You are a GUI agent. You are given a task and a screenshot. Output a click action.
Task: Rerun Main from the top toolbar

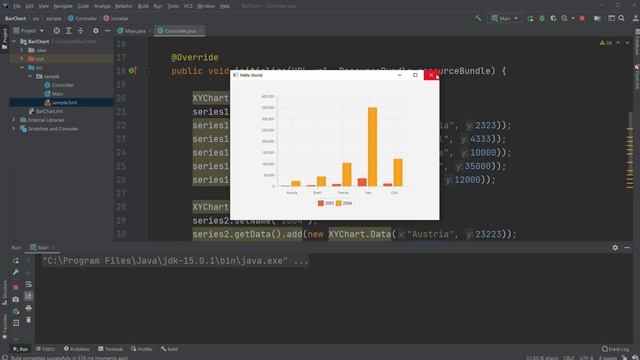[x=530, y=18]
